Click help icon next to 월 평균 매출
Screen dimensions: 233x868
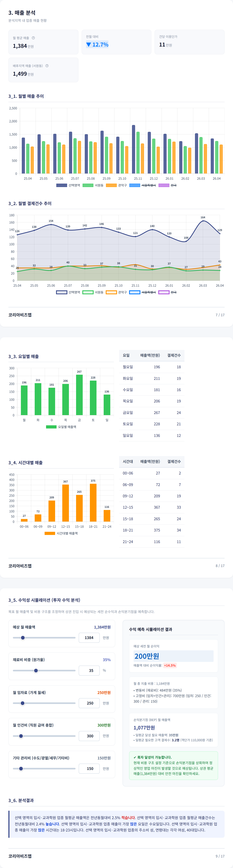(33, 38)
